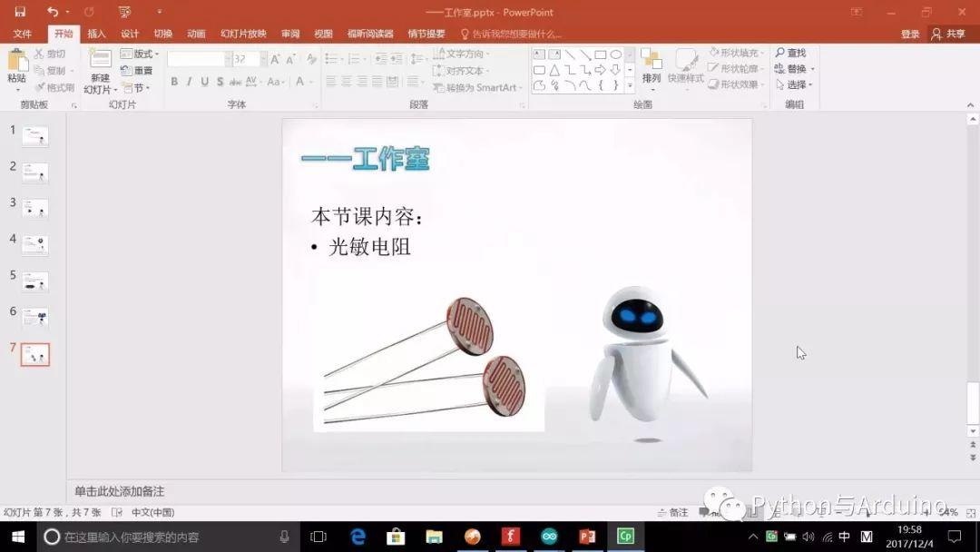Click the Windows Start button
Image resolution: width=980 pixels, height=552 pixels.
[x=18, y=537]
